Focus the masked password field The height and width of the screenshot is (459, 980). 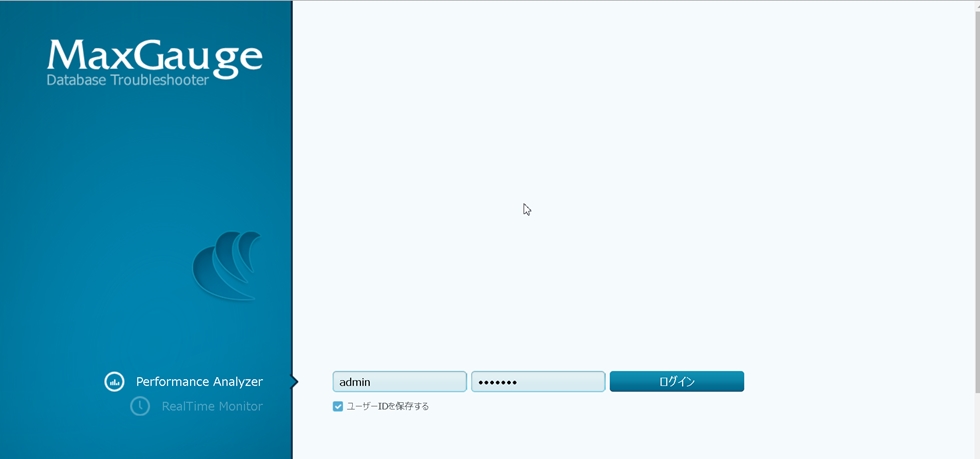pos(538,381)
